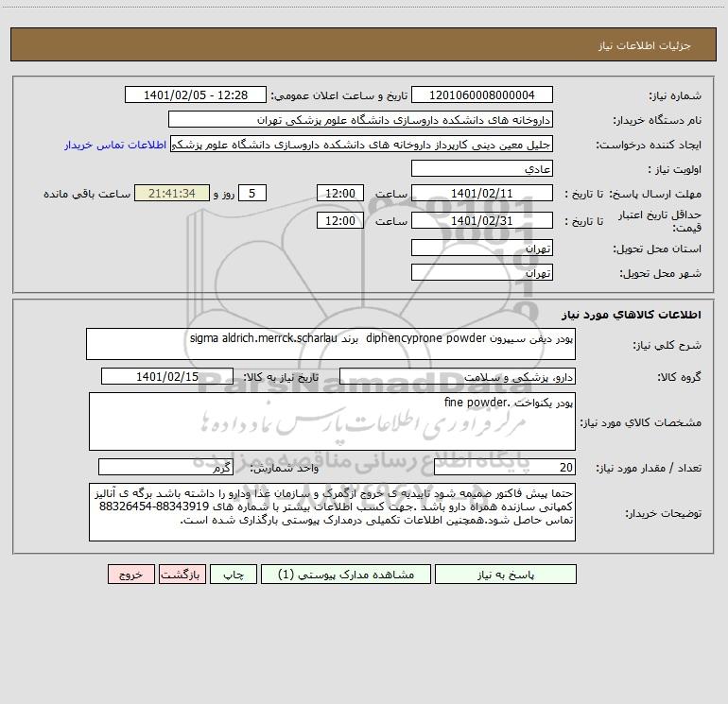Click delivery province field 'تهران'
The height and width of the screenshot is (704, 728).
click(x=482, y=248)
